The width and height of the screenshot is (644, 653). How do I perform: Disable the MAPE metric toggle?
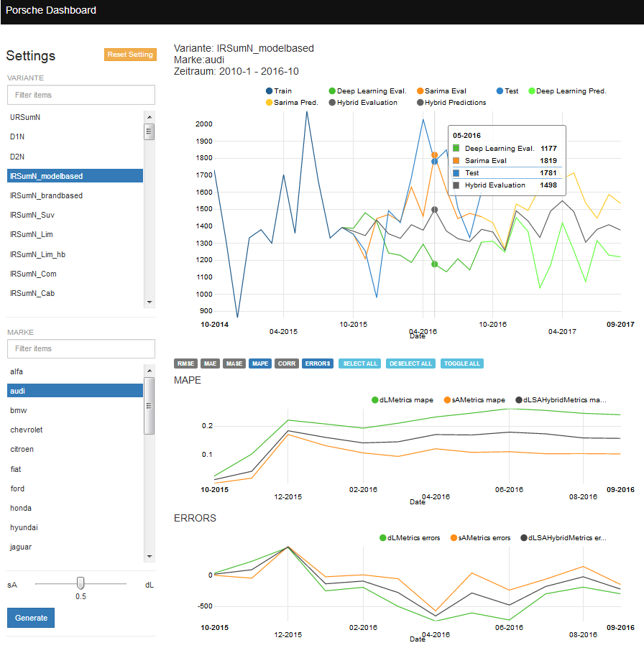[260, 363]
